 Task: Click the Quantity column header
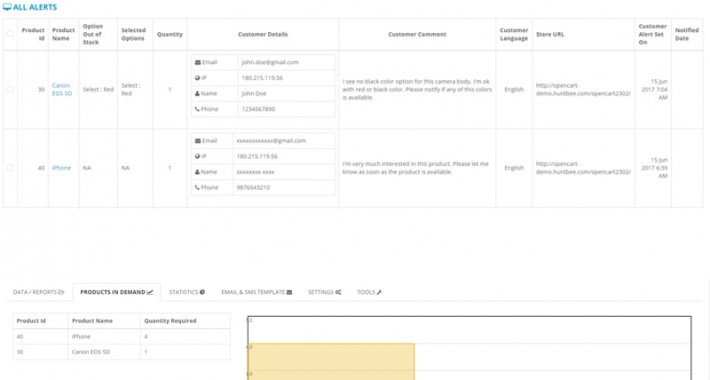tap(170, 34)
